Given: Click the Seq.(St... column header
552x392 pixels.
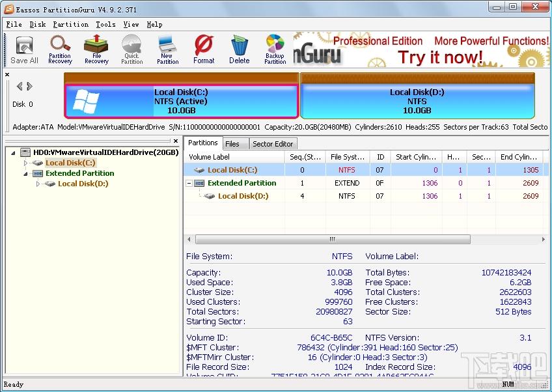Looking at the screenshot, I should point(305,157).
